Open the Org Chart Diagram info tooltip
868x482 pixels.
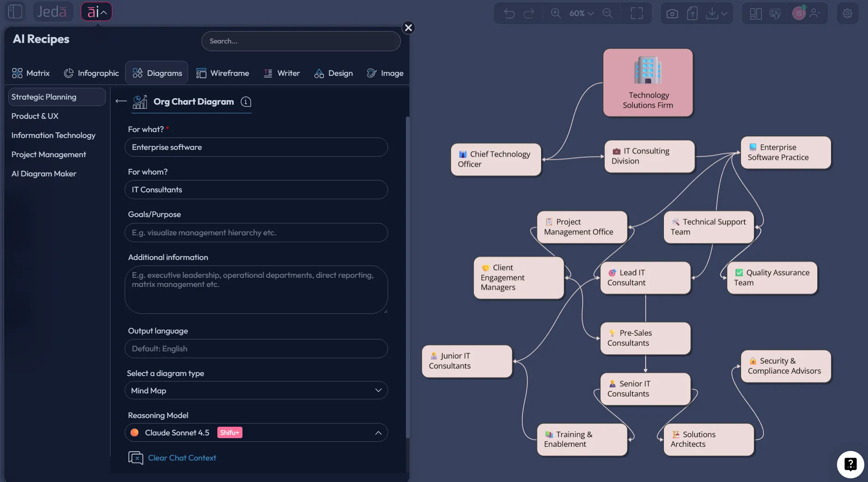point(246,102)
